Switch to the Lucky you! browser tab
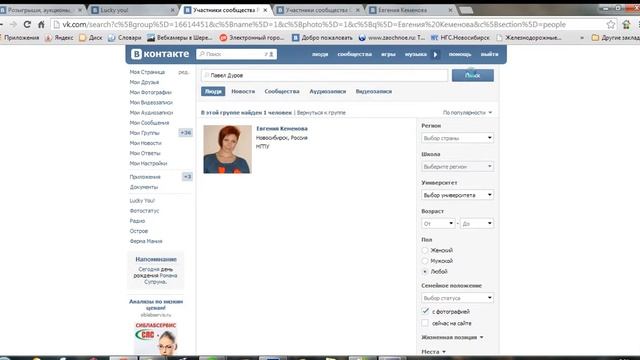Image resolution: width=640 pixels, height=360 pixels. coord(133,10)
